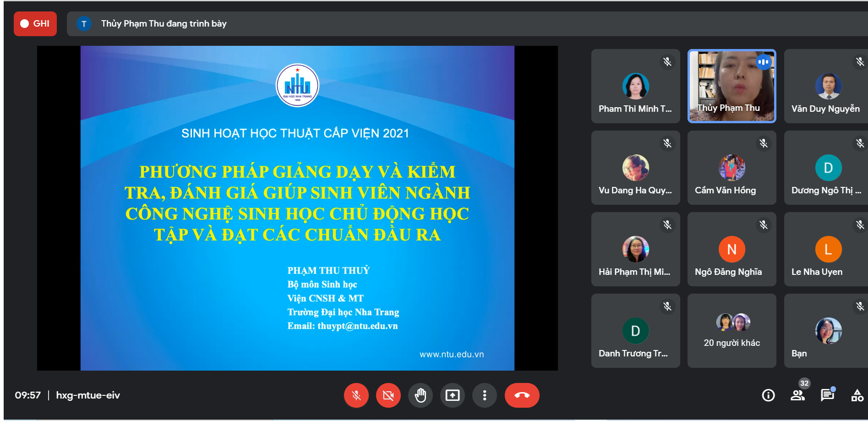Open the meeting details info icon
Image resolution: width=868 pixels, height=421 pixels.
pyautogui.click(x=768, y=395)
